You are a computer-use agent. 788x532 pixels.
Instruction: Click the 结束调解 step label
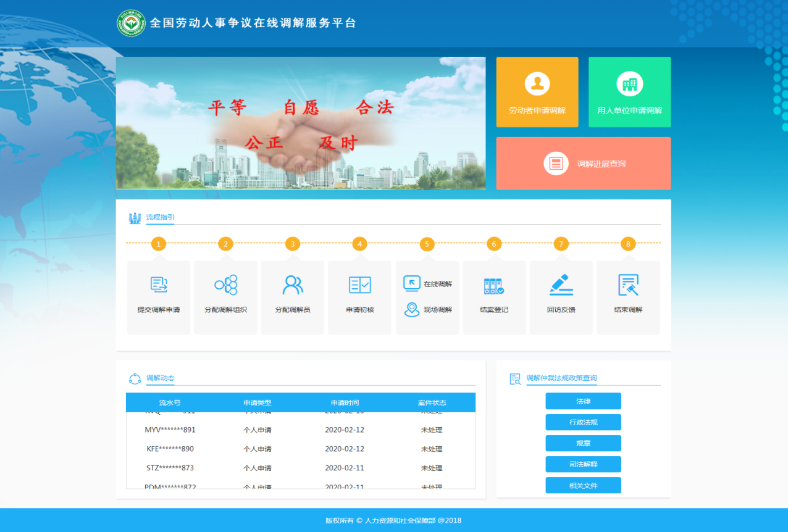[x=628, y=310]
